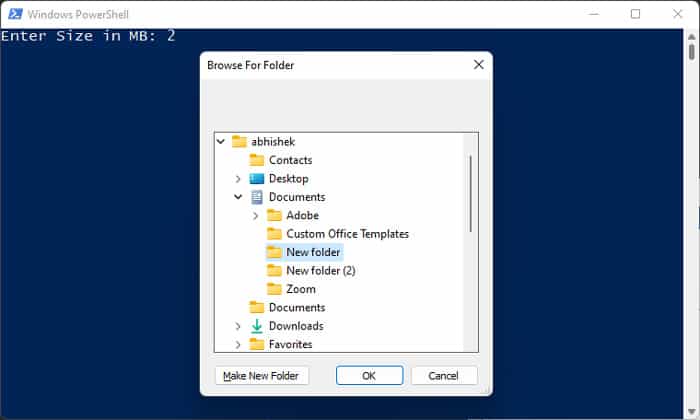Maximize the Windows PowerShell window
The image size is (700, 420).
pyautogui.click(x=635, y=14)
